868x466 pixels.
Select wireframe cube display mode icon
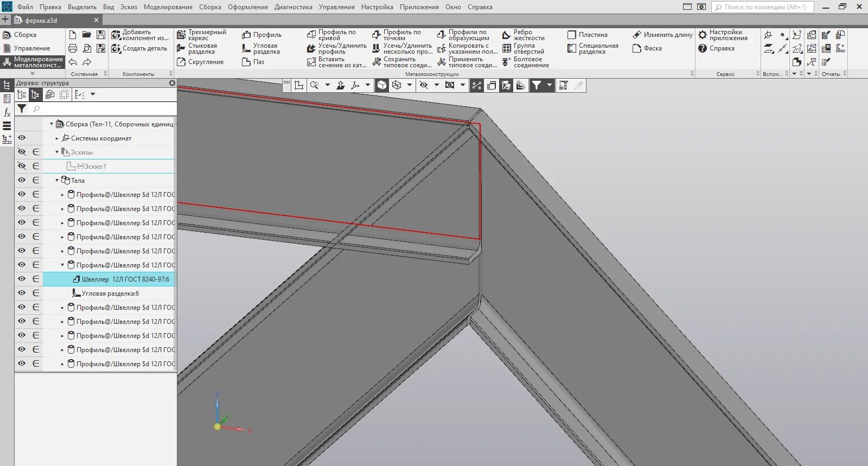point(397,85)
